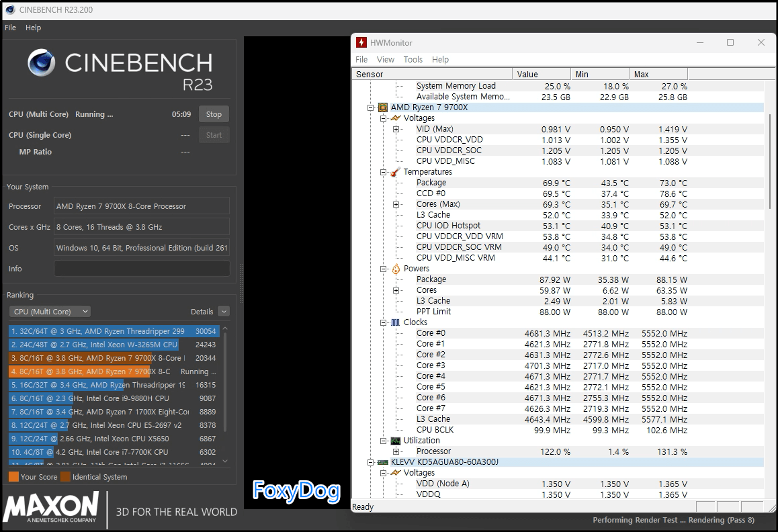The image size is (778, 532).
Task: Collapse the Temperatures tree section
Action: click(x=383, y=172)
